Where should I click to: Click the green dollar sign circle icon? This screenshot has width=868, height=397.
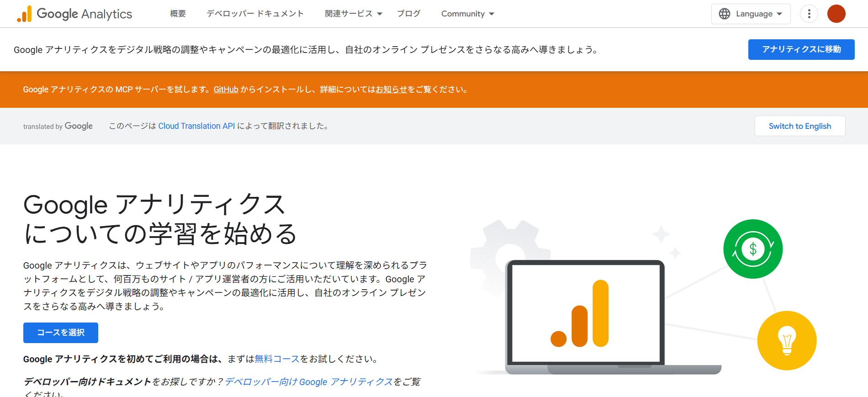coord(752,249)
